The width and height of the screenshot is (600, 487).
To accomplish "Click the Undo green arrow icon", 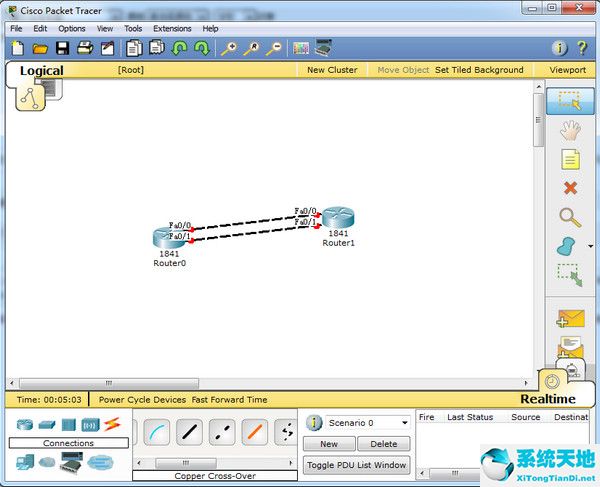I will tap(179, 48).
